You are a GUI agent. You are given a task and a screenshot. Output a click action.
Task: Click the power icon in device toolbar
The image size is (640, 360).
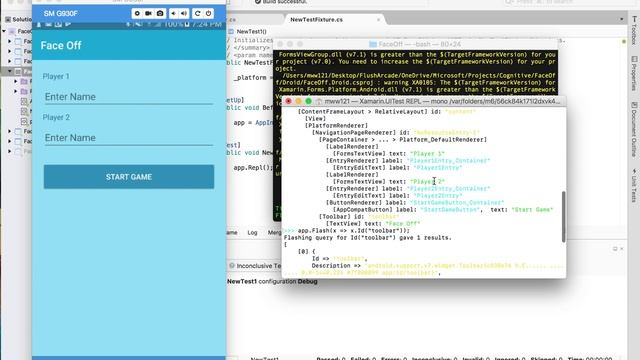[x=209, y=13]
